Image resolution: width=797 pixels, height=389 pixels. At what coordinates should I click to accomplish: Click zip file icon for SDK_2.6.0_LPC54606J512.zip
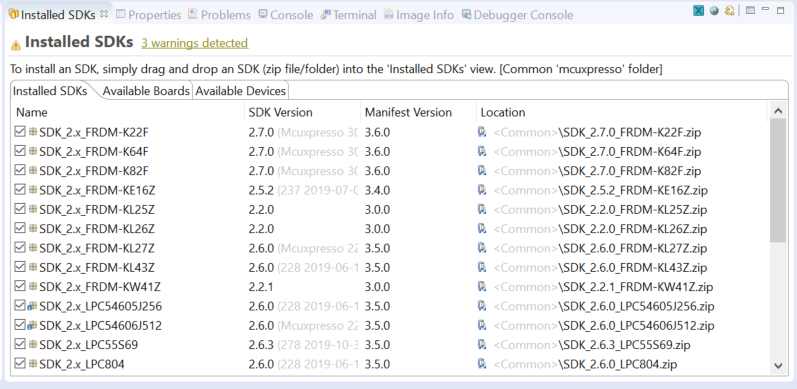click(482, 325)
